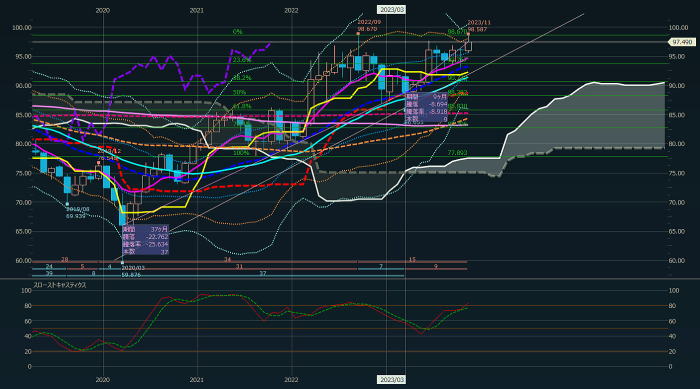
Task: Click the cycle count 34 on red bar
Action: [228, 259]
